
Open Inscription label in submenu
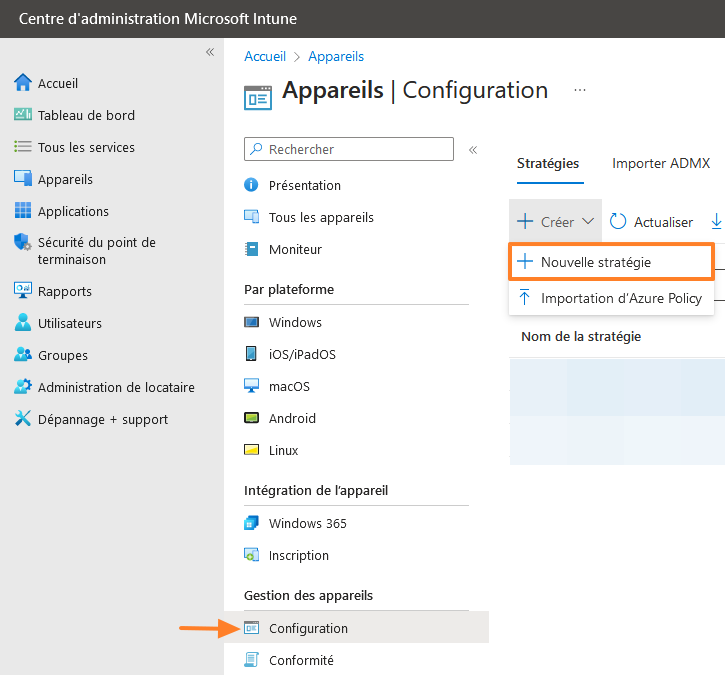coord(299,556)
